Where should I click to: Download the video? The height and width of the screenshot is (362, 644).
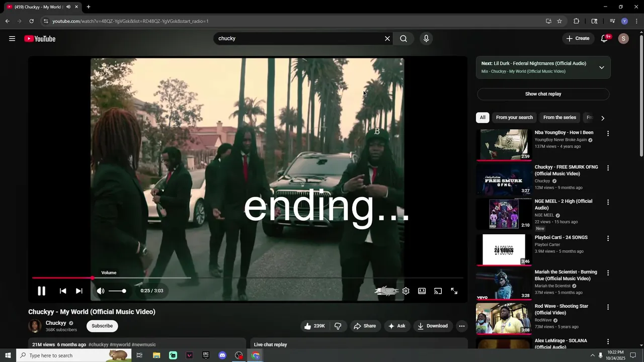[433, 326]
